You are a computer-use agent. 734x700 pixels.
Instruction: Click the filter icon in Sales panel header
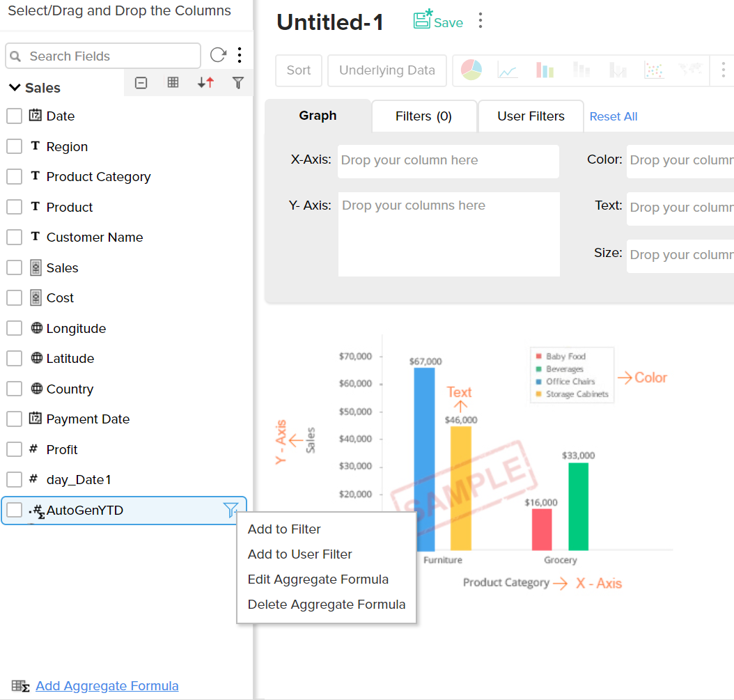coord(238,82)
